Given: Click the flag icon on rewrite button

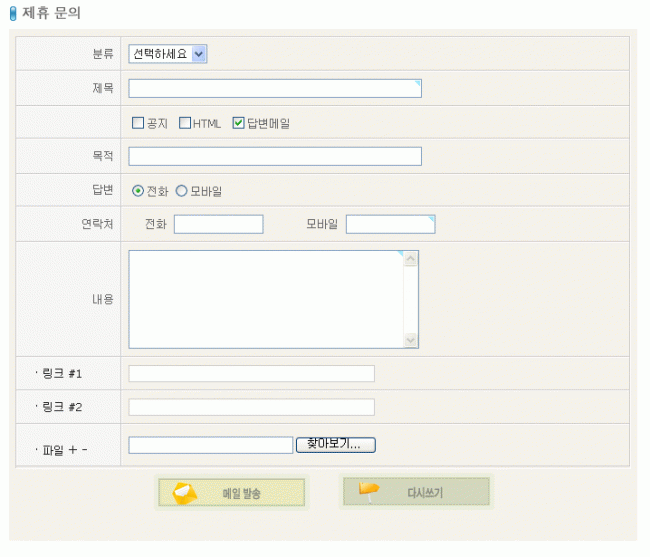Looking at the screenshot, I should [370, 491].
